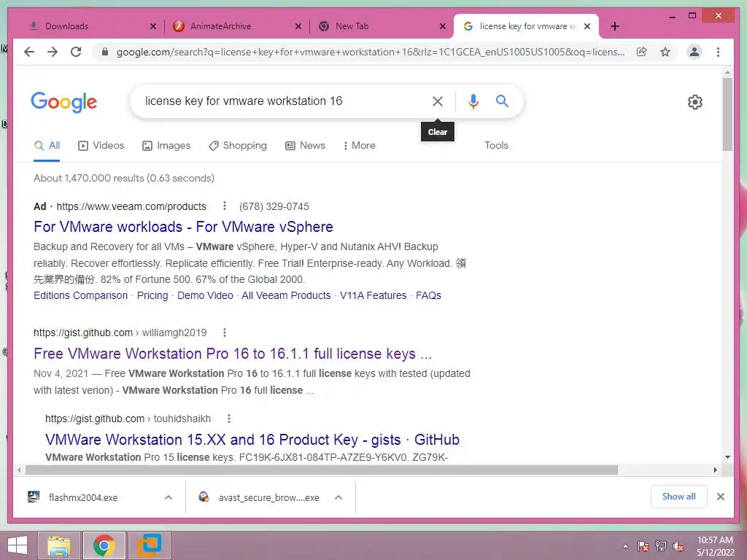Viewport: 747px width, 560px height.
Task: Share this page from address bar
Action: point(642,52)
